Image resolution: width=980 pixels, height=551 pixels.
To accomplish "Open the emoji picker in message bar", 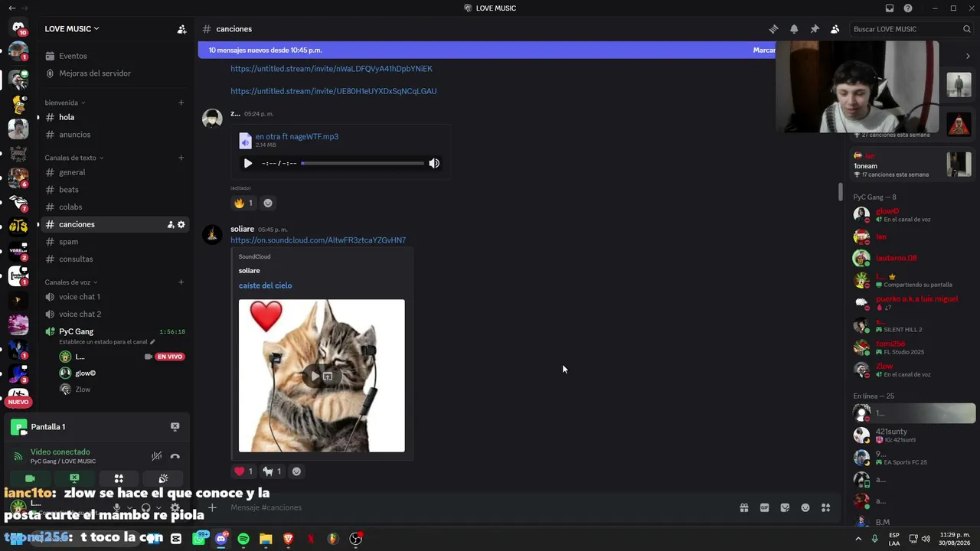I will [805, 507].
